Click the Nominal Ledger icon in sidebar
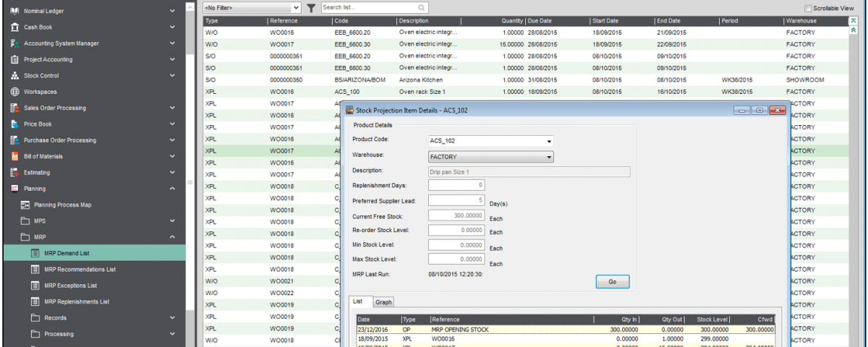Image resolution: width=868 pixels, height=347 pixels. click(x=15, y=11)
